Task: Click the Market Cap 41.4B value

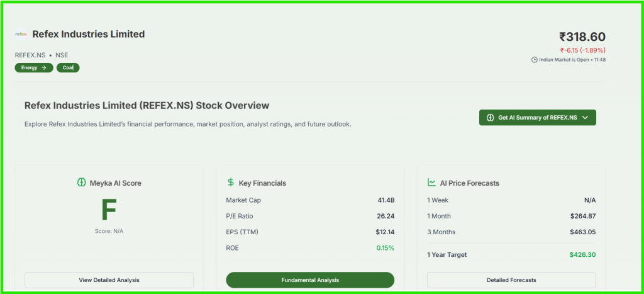Action: pos(386,200)
